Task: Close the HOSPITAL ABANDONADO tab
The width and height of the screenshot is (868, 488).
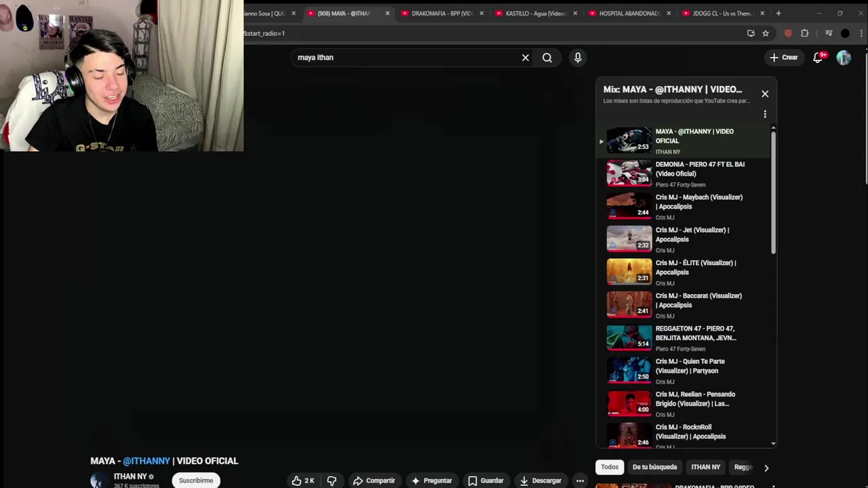Action: pos(669,13)
